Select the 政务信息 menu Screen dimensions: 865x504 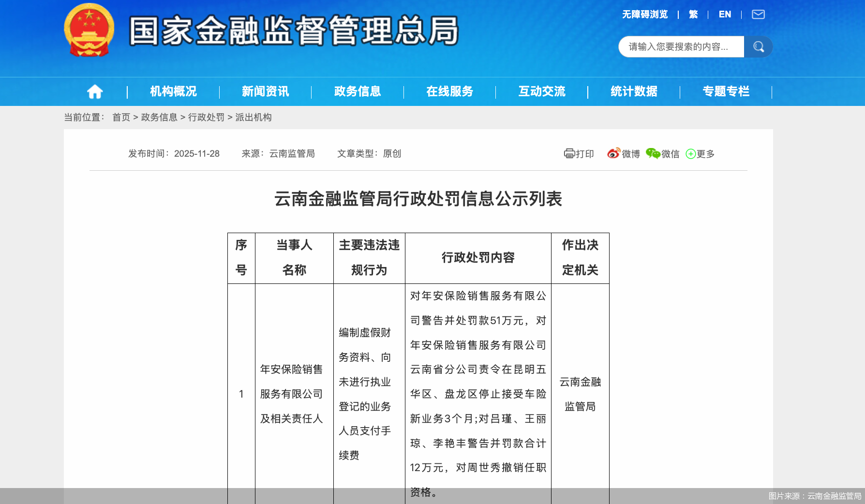click(358, 91)
